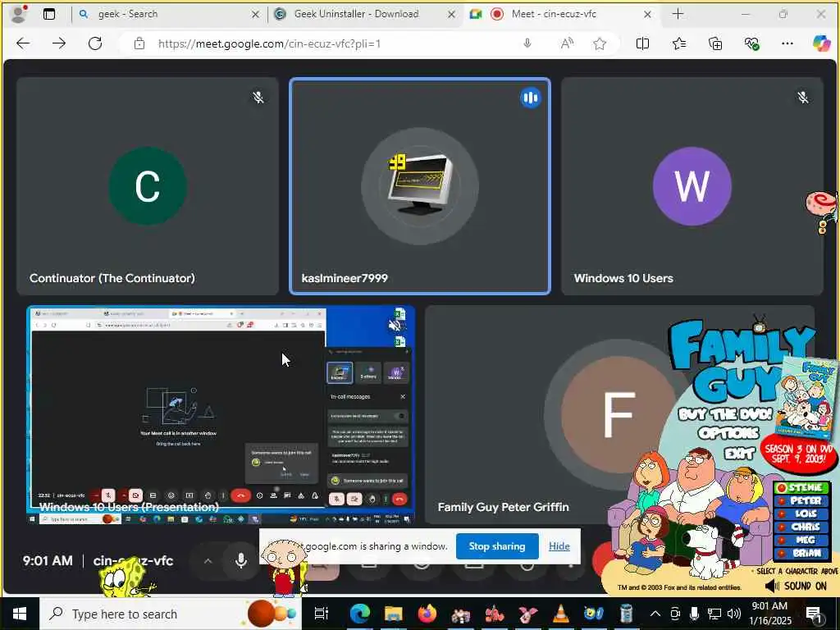Launch Firefox from taskbar

(427, 614)
